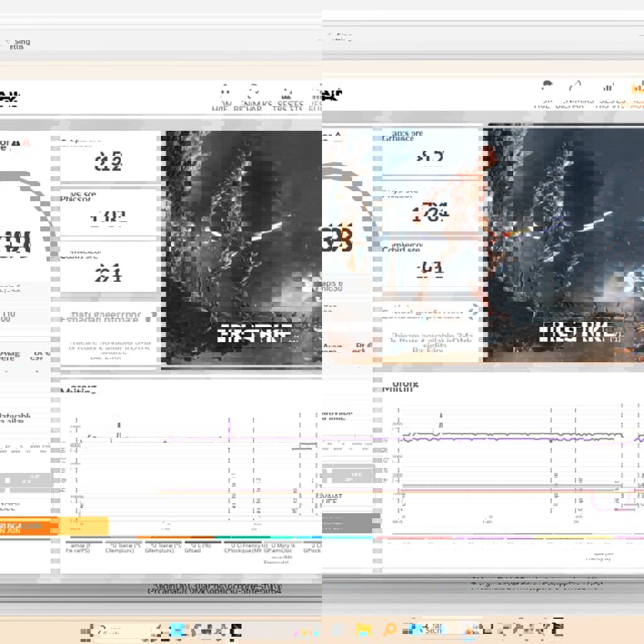The width and height of the screenshot is (644, 644).
Task: Click the orange magnifier icon in taskbar
Action: 389,630
